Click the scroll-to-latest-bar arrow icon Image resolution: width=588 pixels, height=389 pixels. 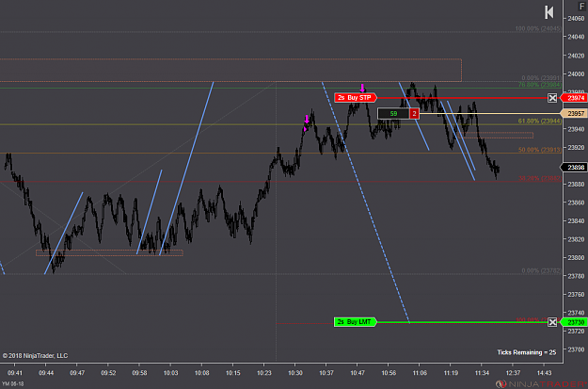549,12
